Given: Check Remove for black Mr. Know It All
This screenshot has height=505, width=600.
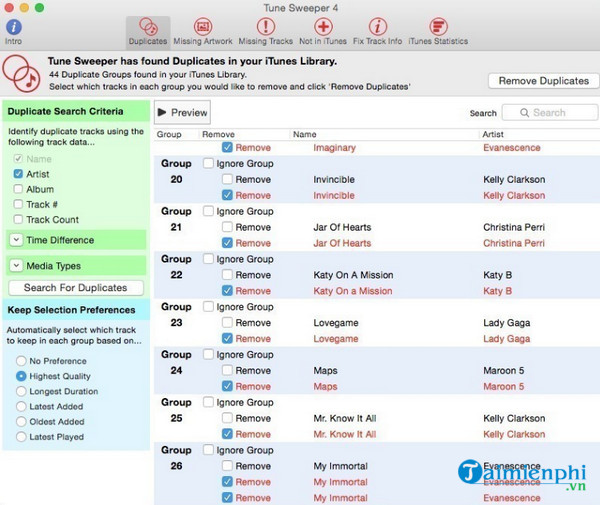Looking at the screenshot, I should pos(227,418).
